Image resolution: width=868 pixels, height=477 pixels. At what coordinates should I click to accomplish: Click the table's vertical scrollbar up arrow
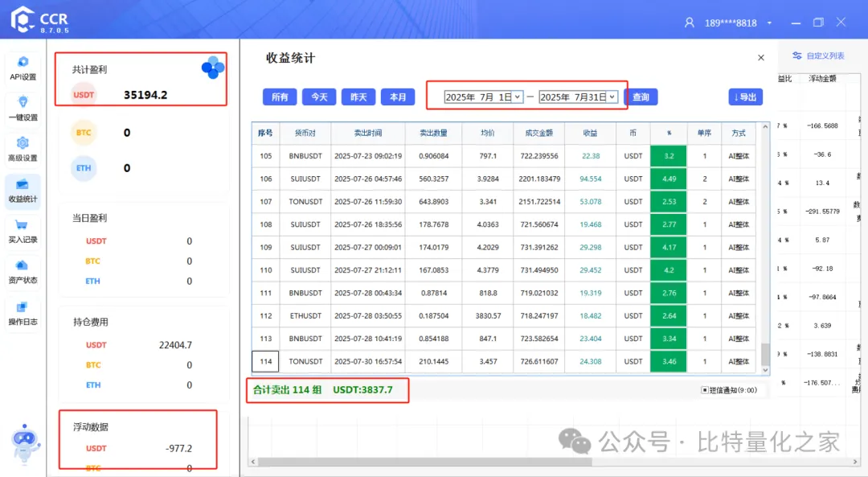(766, 127)
